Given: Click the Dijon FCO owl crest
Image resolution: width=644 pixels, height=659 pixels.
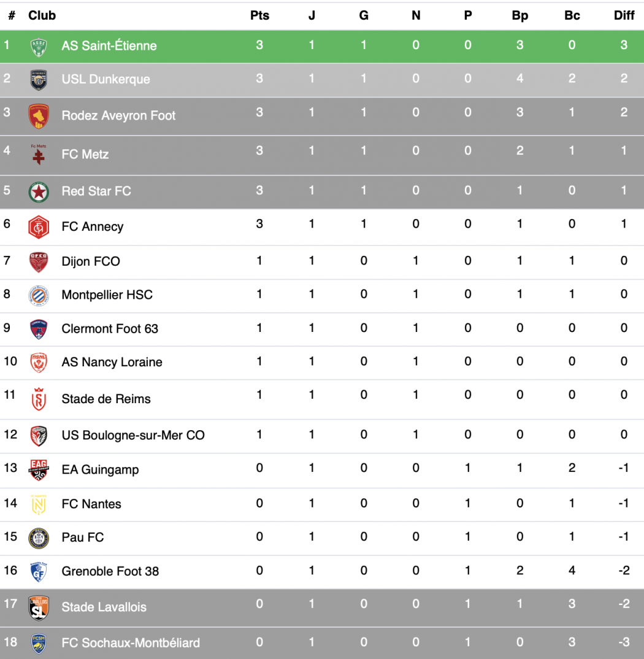Looking at the screenshot, I should pyautogui.click(x=39, y=262).
